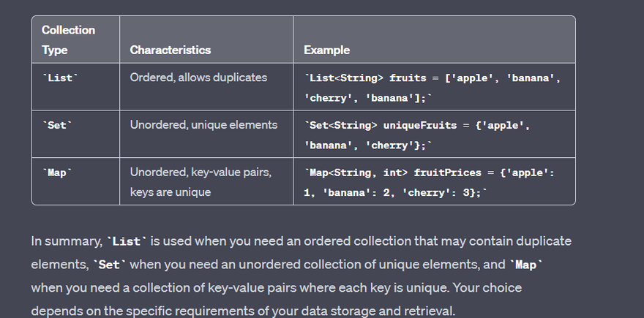Click the 'keys are unique' text in the Map row
This screenshot has height=318, width=644.
170,192
